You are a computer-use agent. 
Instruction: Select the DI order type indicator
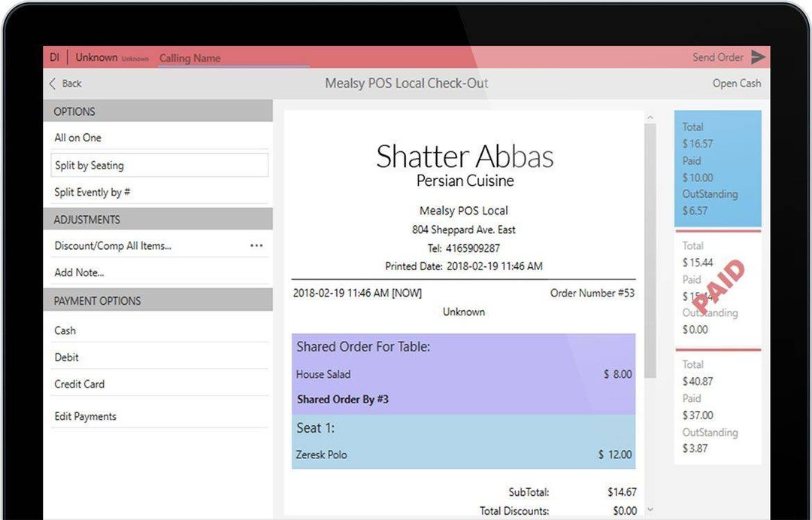[x=54, y=57]
